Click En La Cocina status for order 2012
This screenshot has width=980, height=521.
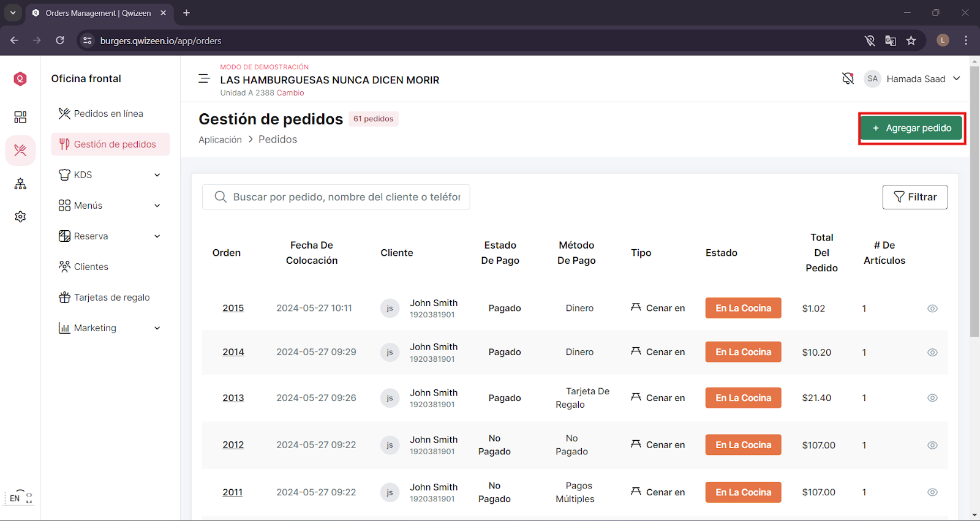coord(743,445)
